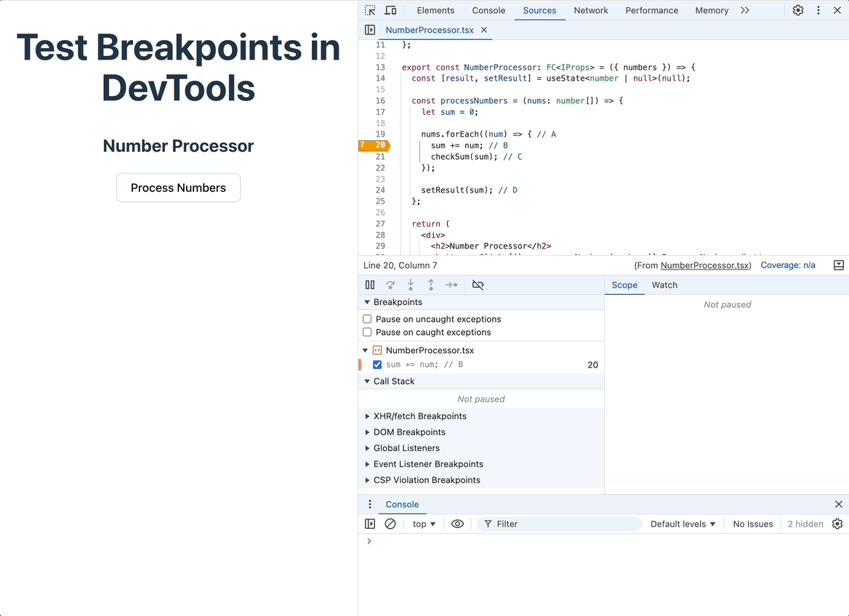Close the Console drawer
Screen dimensions: 849x616
click(x=839, y=504)
